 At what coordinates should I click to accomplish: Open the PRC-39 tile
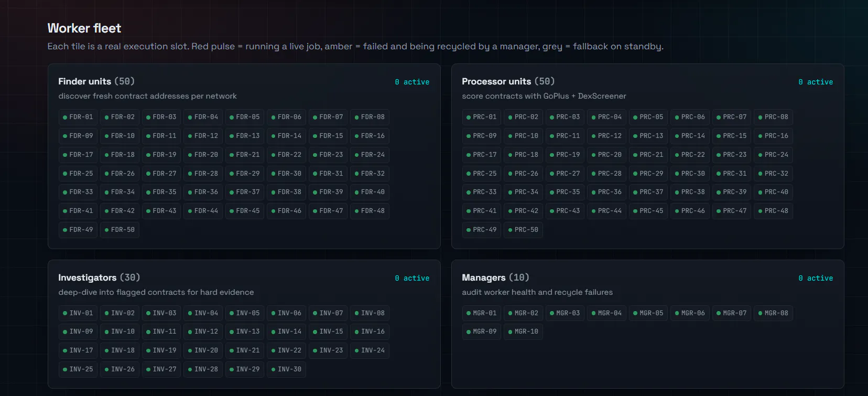[732, 192]
